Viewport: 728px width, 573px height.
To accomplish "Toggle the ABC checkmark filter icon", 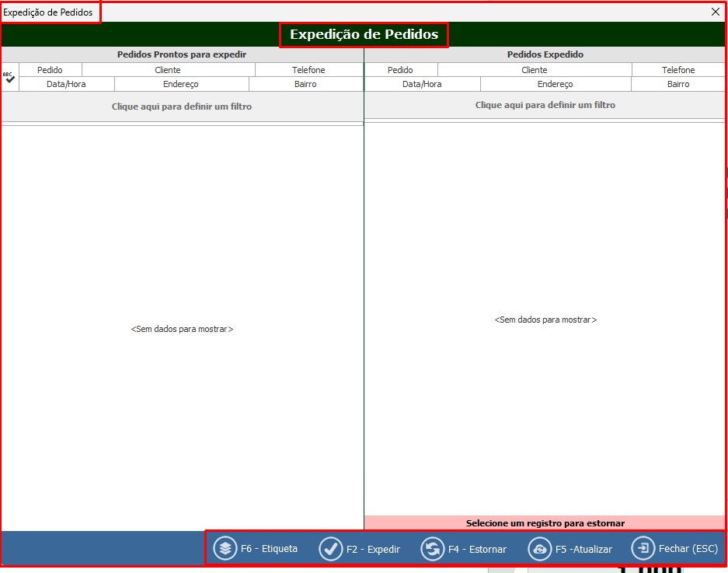I will [9, 77].
